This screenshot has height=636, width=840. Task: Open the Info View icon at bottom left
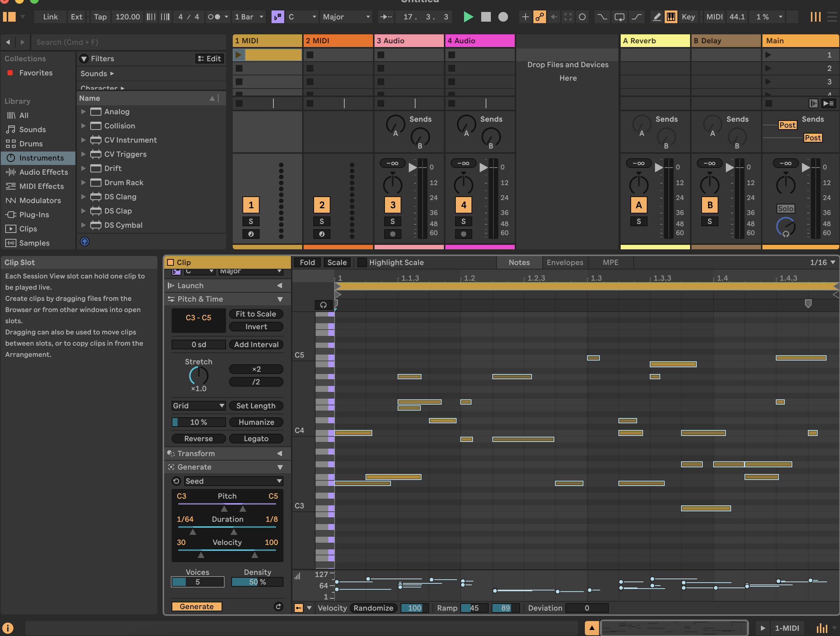[7, 628]
